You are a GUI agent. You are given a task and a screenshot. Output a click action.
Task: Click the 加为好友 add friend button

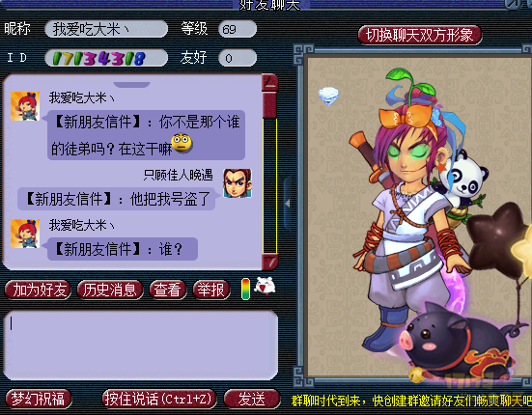[x=38, y=290]
